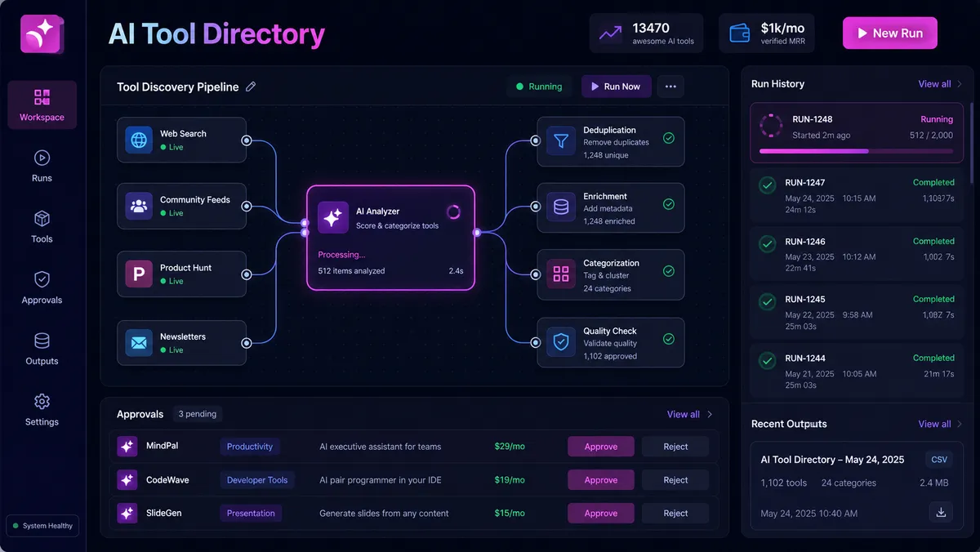View all Approvals
This screenshot has width=980, height=552.
pos(684,414)
